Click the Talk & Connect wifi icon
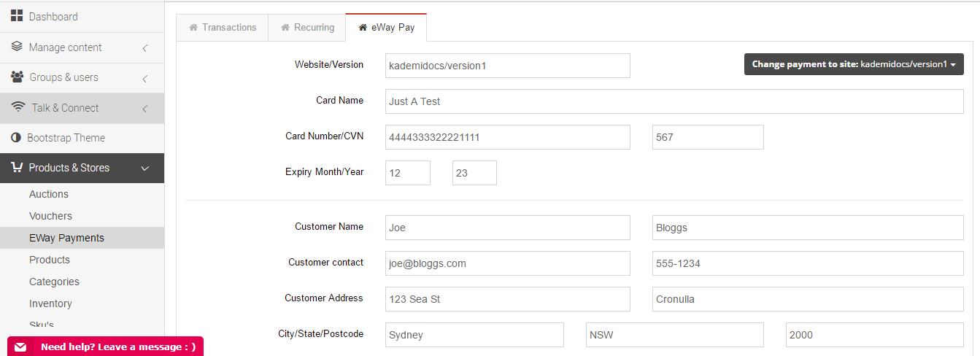The height and width of the screenshot is (356, 980). 18,107
